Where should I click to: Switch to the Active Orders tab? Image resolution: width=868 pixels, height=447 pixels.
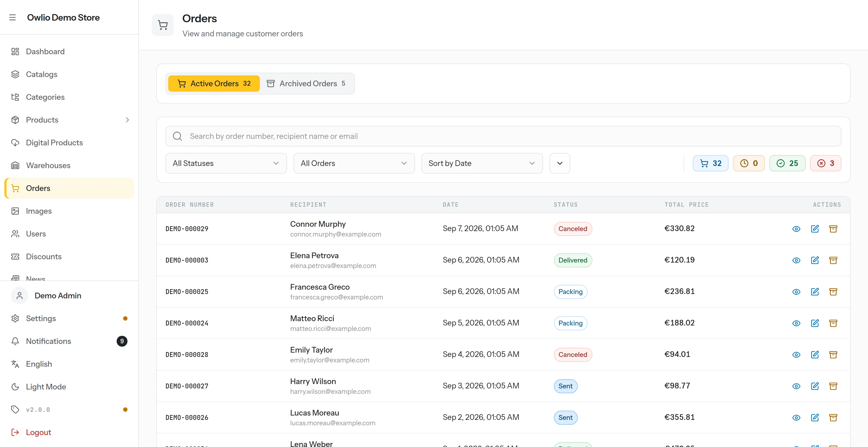point(214,84)
